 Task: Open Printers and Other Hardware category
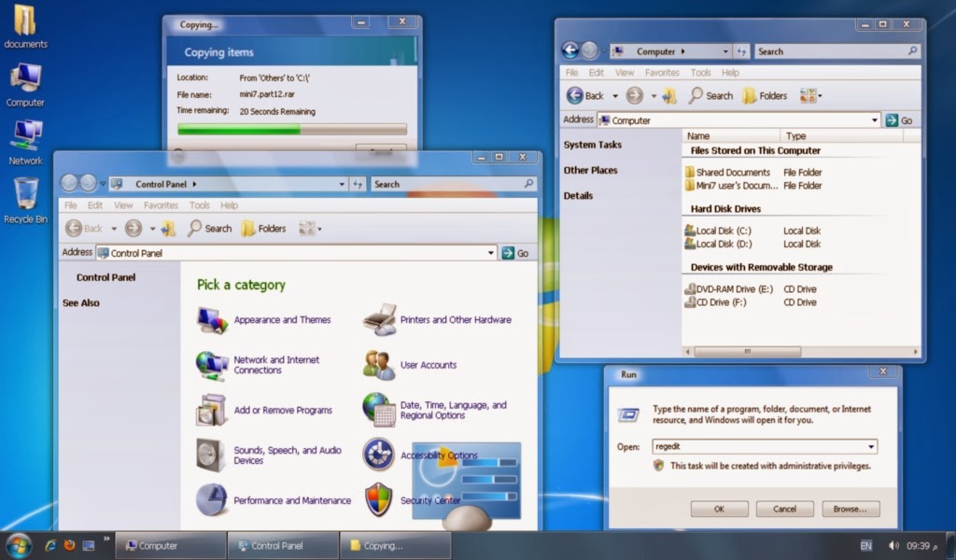tap(437, 320)
